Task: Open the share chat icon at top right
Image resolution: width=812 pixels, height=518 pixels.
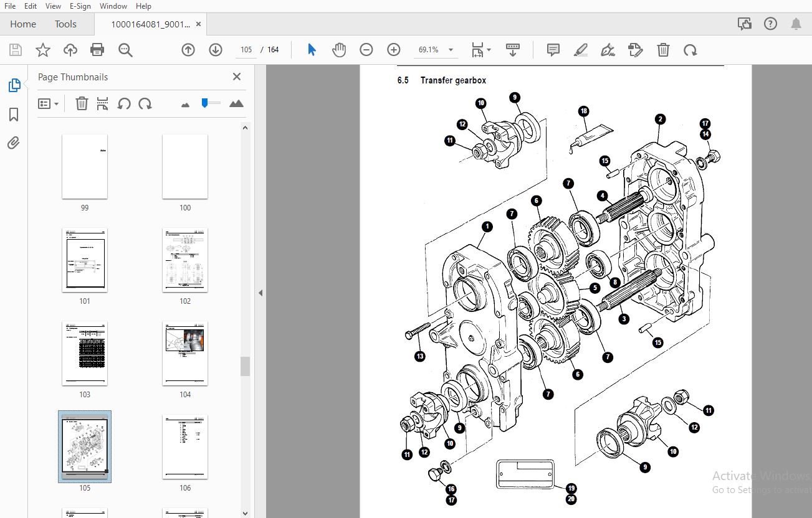Action: pyautogui.click(x=744, y=24)
